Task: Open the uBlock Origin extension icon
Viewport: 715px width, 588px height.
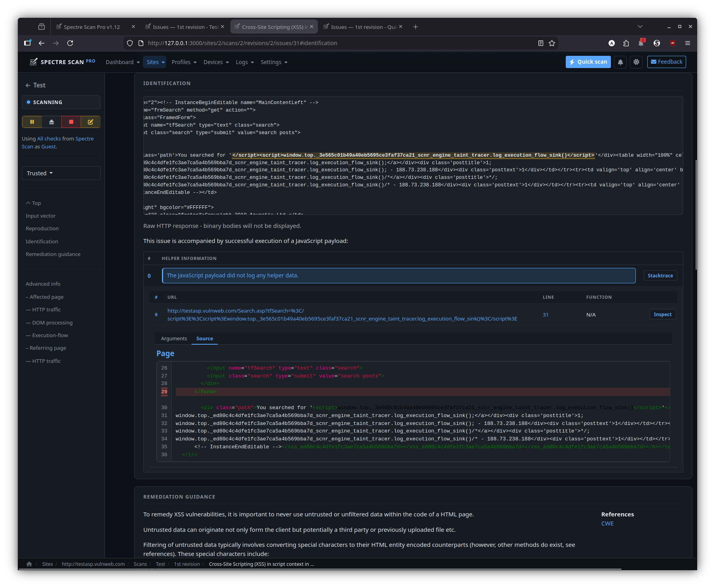Action: pos(673,43)
